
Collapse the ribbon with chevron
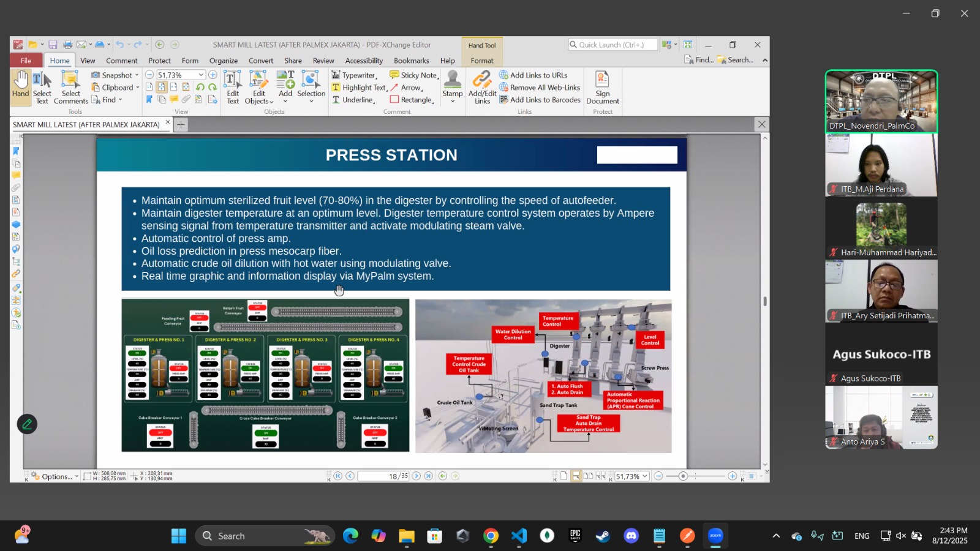tap(764, 60)
